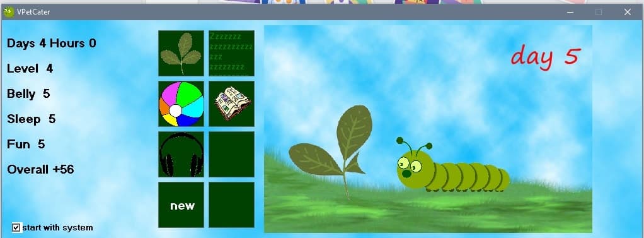
Task: Click the leaf plant in the scene
Action: [x=331, y=152]
